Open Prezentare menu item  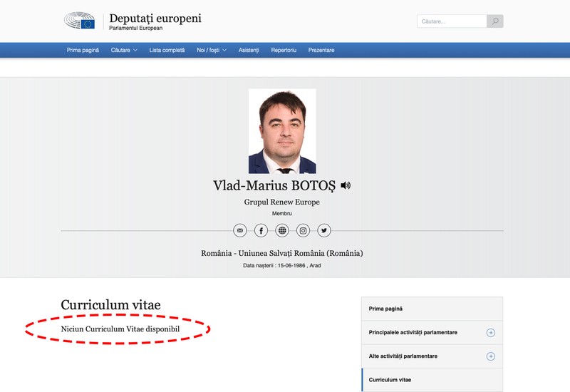[x=321, y=50]
